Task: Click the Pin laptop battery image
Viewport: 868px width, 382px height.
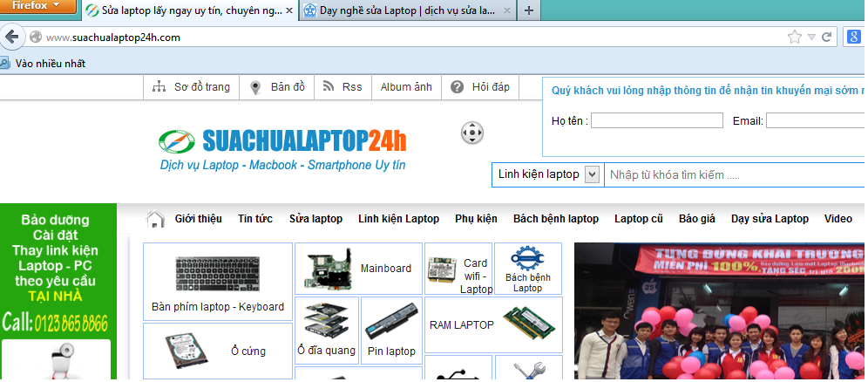Action: (391, 322)
